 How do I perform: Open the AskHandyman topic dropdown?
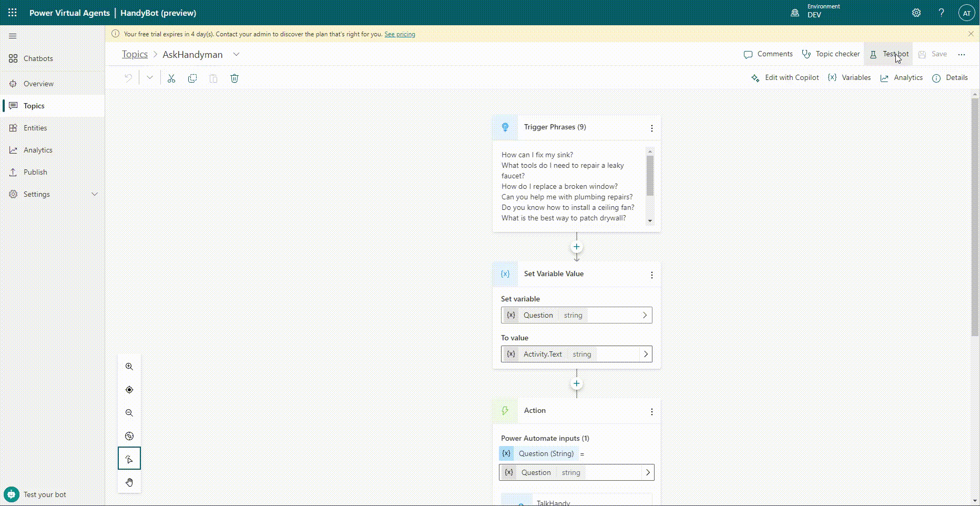coord(237,54)
